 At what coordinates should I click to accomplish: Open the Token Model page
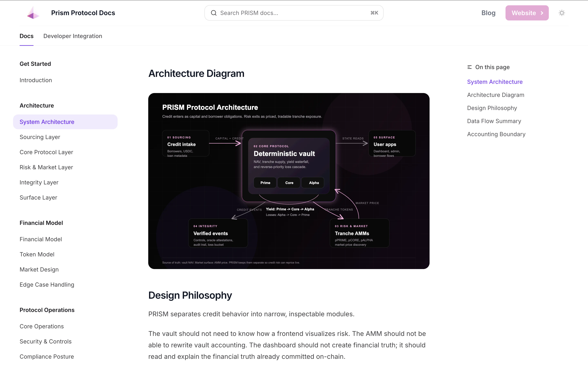37,254
